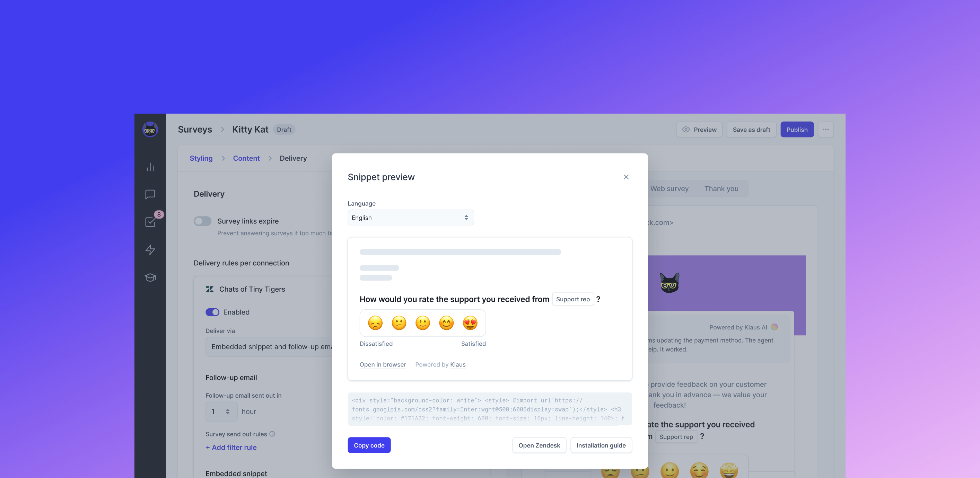This screenshot has height=478, width=980.
Task: Select the lightning bolt/automation icon
Action: [150, 249]
